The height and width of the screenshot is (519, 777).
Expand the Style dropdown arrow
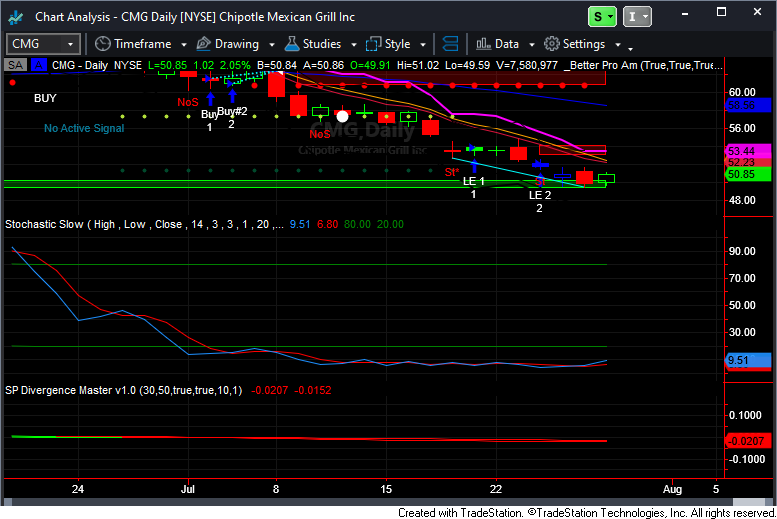423,45
